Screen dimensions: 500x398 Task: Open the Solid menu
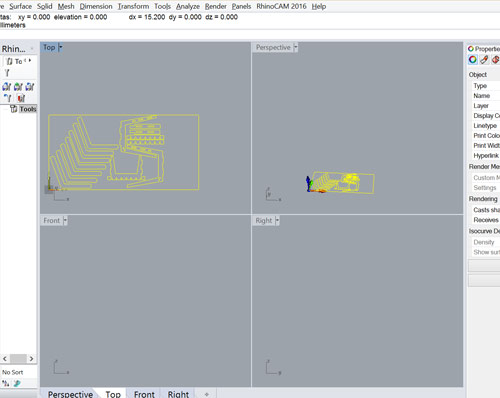pos(45,6)
